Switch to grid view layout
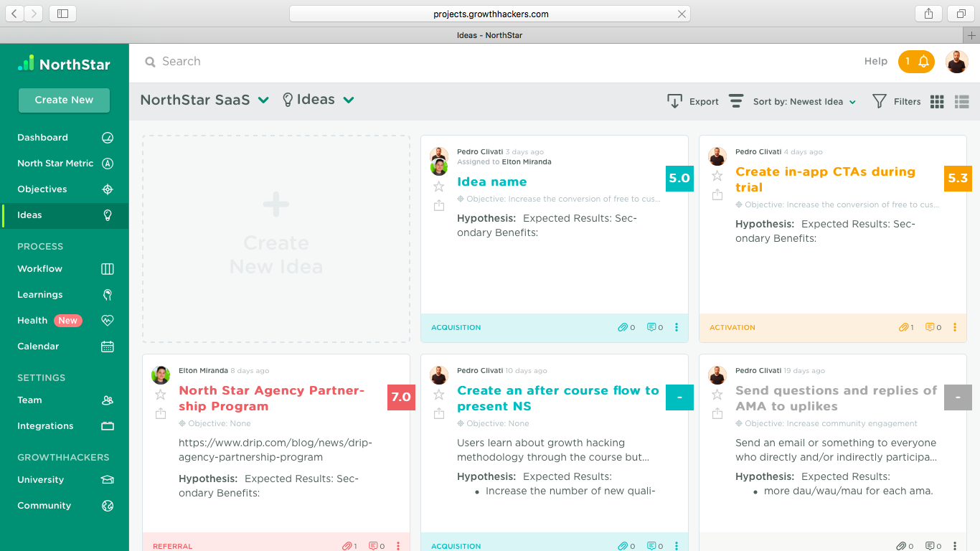The width and height of the screenshot is (980, 551). click(x=937, y=102)
